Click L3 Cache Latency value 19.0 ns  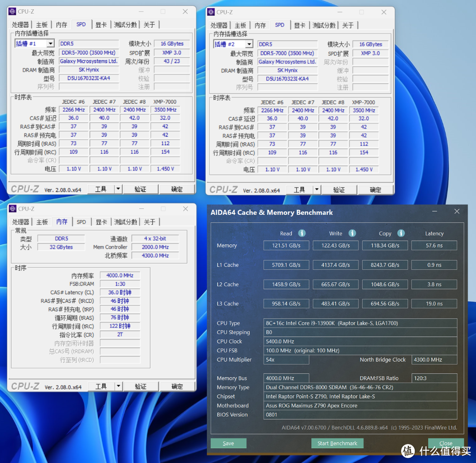point(434,304)
